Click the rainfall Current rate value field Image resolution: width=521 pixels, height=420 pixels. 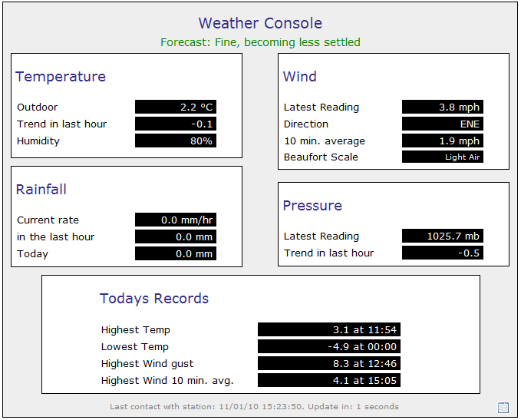pos(176,220)
